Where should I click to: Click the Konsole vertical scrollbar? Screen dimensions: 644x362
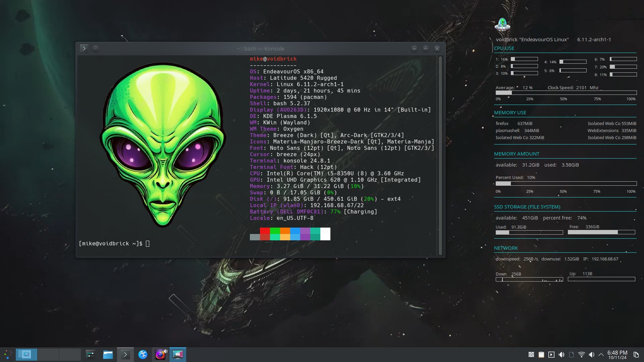[440, 156]
